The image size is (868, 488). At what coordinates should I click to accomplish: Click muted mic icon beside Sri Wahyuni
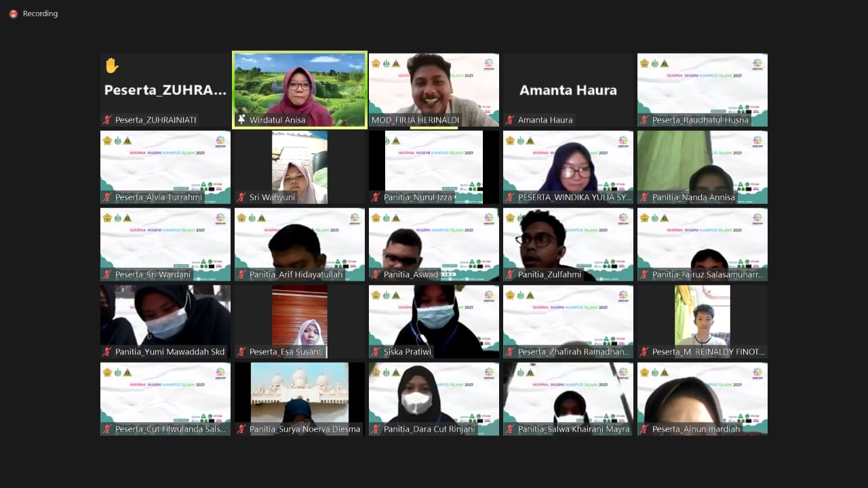click(241, 197)
